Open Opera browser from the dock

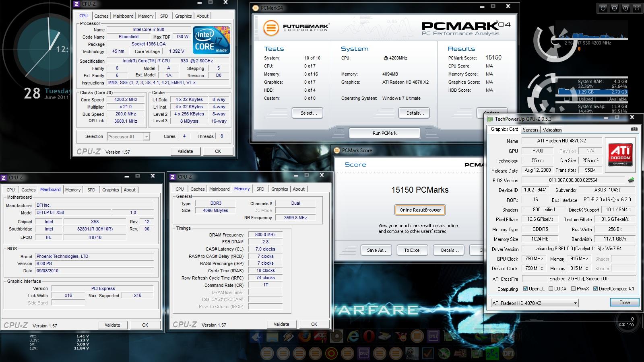pos(369,336)
